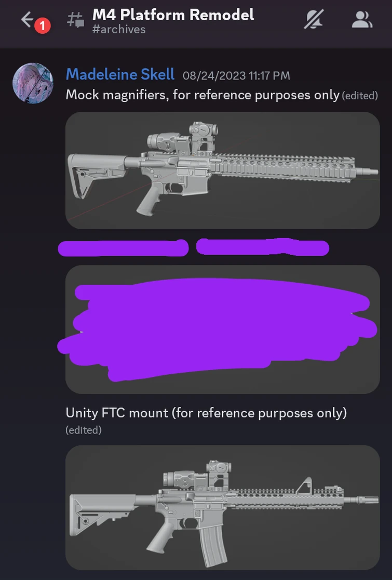Select the Unity FTC mount message text
The width and height of the screenshot is (392, 580).
click(206, 413)
